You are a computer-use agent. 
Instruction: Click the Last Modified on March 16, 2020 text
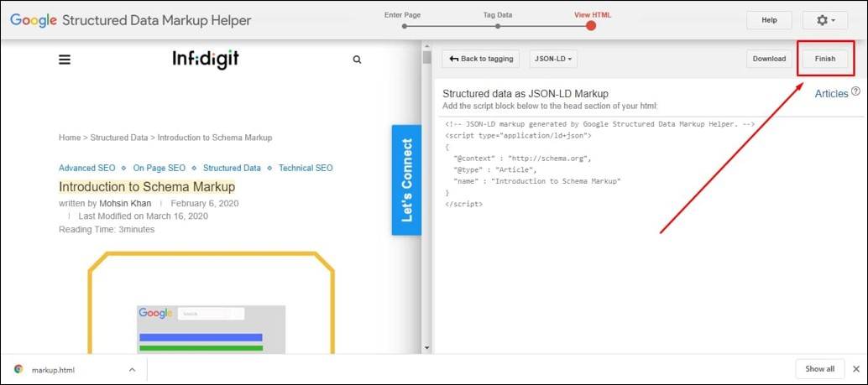coord(144,216)
